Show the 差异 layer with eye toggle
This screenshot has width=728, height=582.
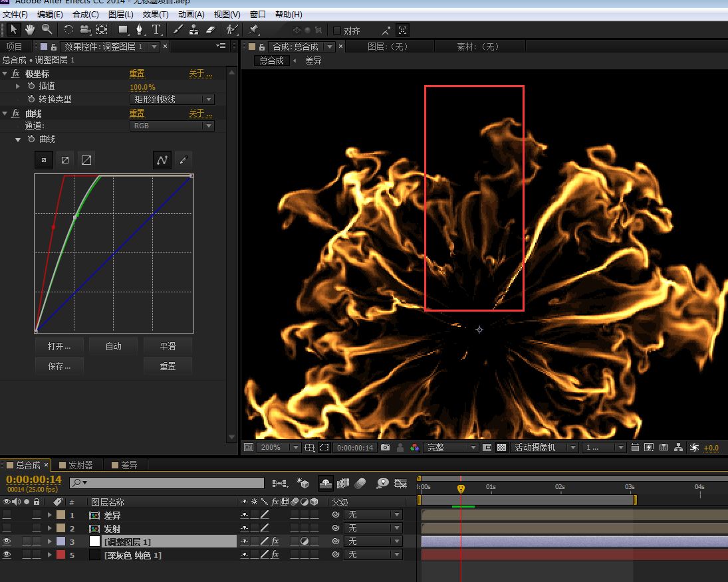coord(7,515)
